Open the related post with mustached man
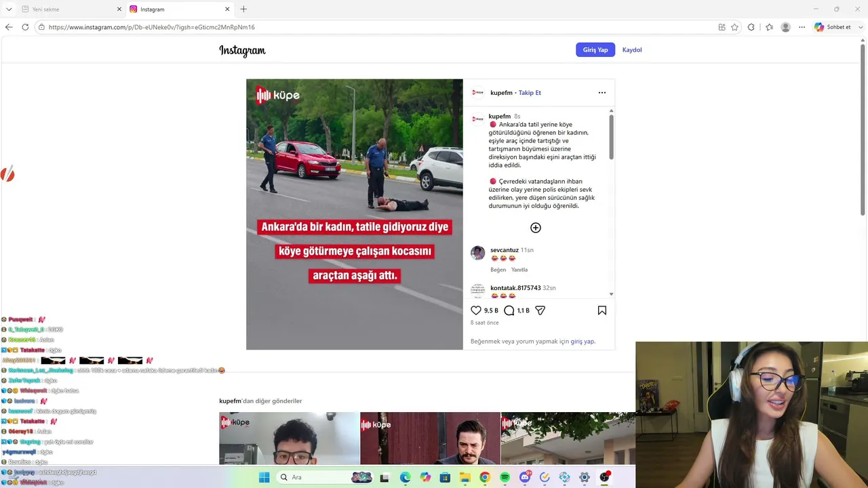This screenshot has width=868, height=488. click(x=430, y=439)
